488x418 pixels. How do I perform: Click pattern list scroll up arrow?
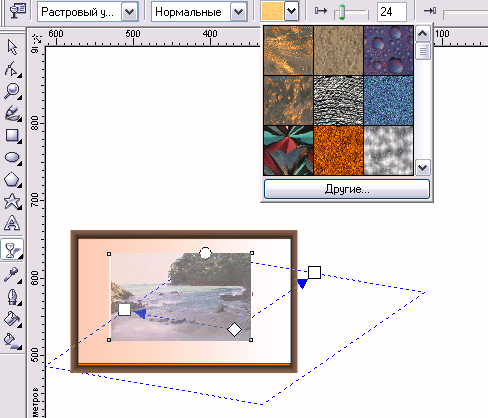[422, 34]
